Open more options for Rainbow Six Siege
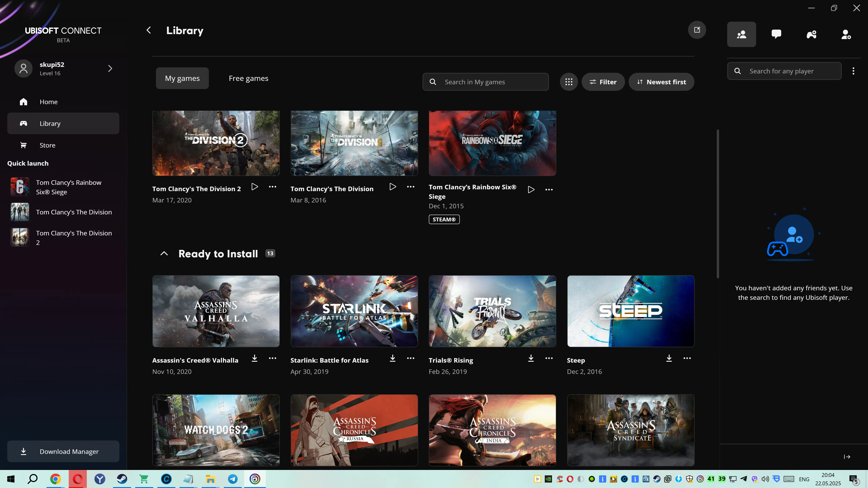 click(x=549, y=190)
